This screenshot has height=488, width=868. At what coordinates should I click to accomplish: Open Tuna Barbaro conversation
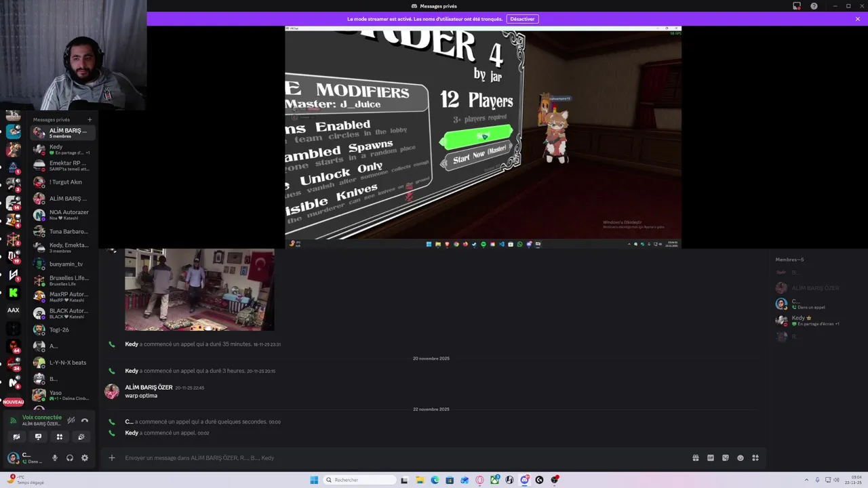61,231
